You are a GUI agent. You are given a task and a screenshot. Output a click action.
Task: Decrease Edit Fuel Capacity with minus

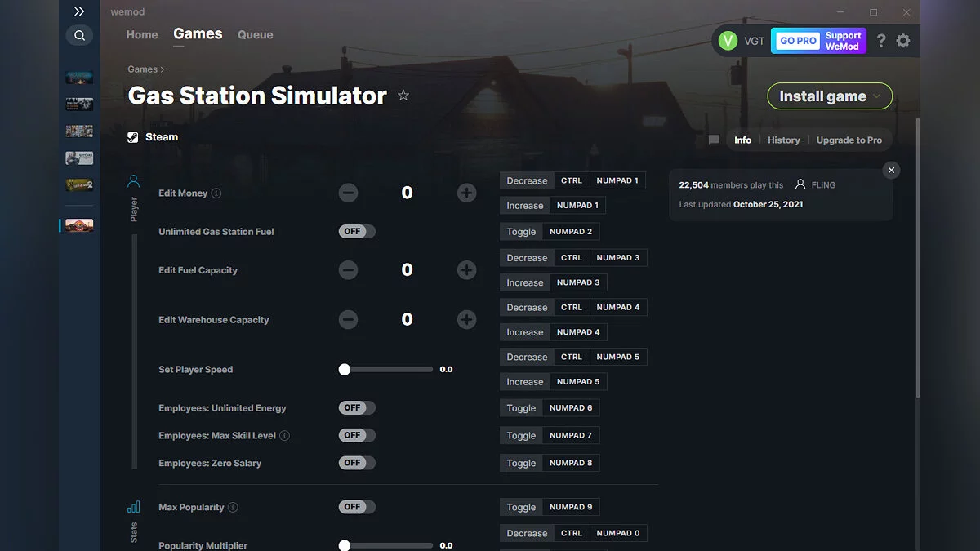point(348,270)
